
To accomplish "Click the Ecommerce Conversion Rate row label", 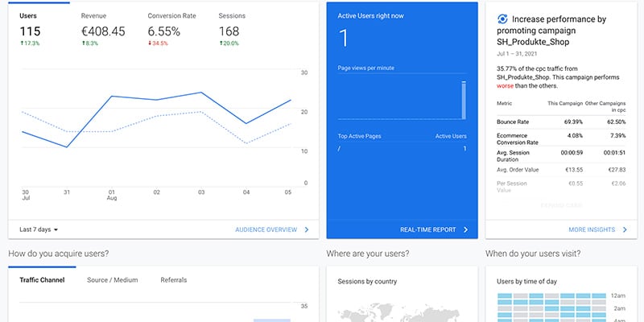I will [518, 138].
